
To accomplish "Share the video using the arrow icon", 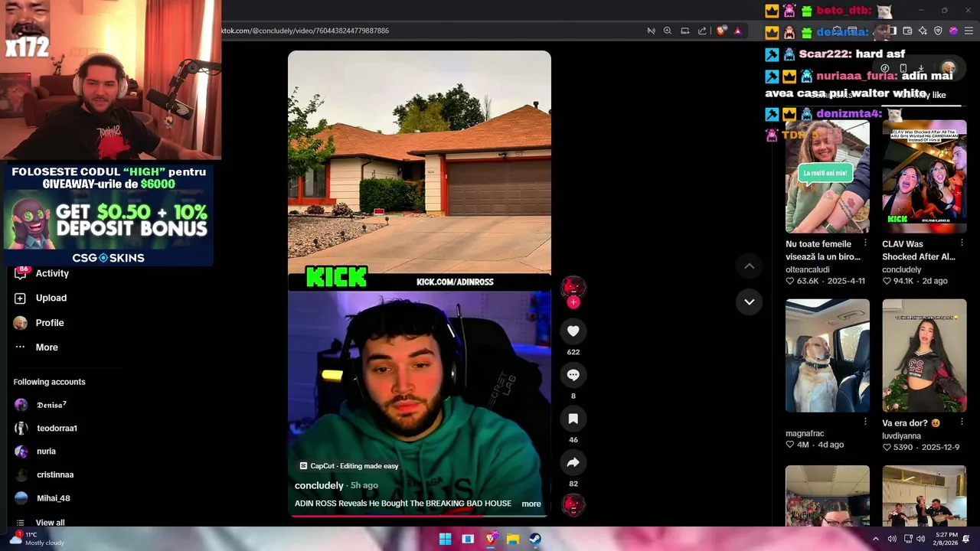I will pos(573,462).
